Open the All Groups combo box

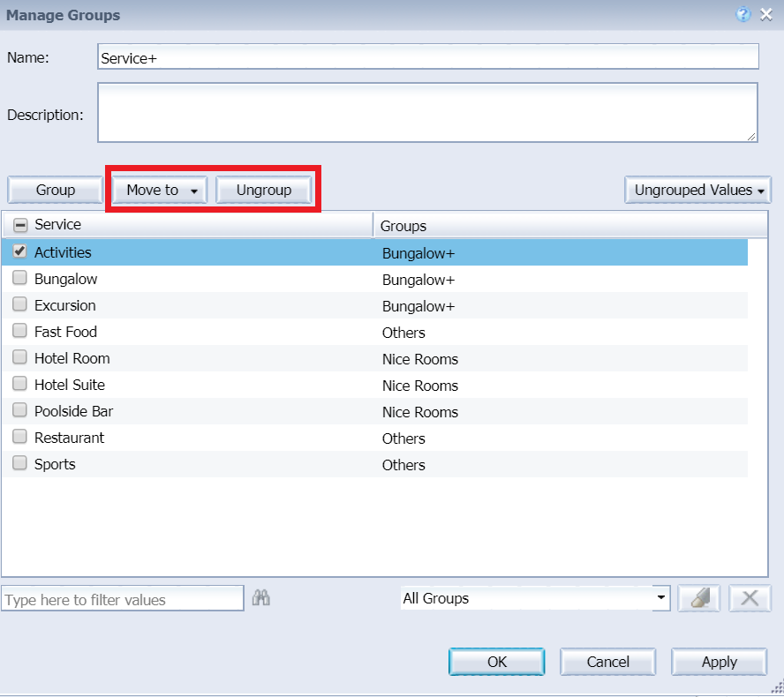tap(535, 598)
